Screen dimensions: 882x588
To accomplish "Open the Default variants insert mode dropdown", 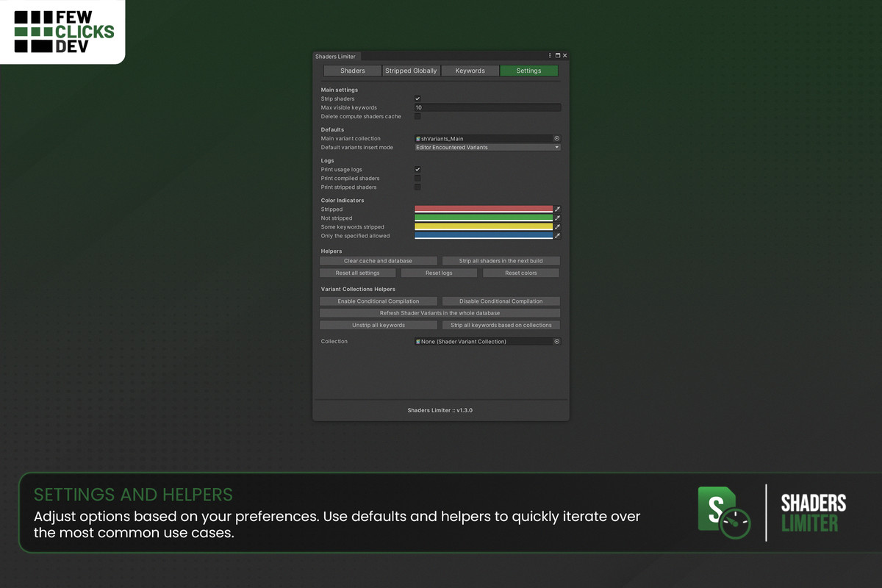I will point(487,148).
